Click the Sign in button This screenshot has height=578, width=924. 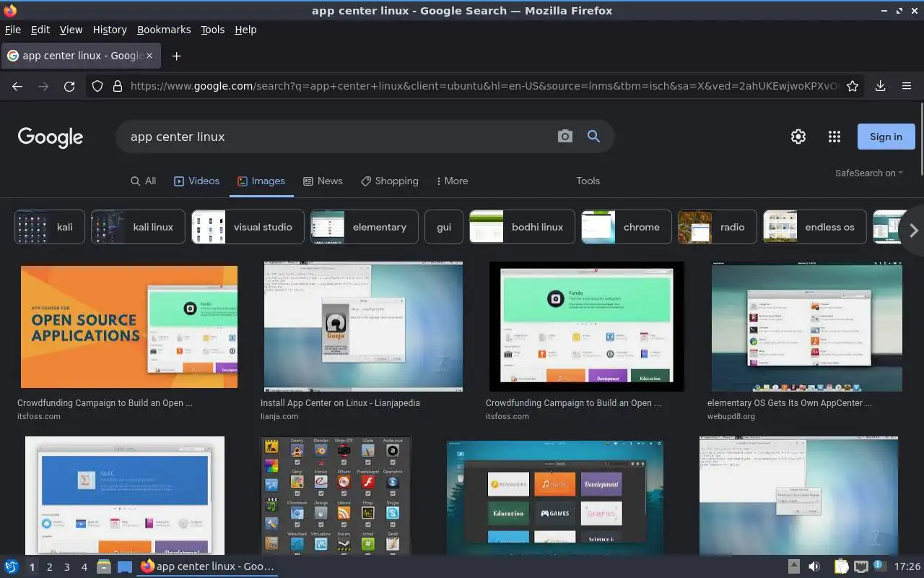pyautogui.click(x=886, y=137)
